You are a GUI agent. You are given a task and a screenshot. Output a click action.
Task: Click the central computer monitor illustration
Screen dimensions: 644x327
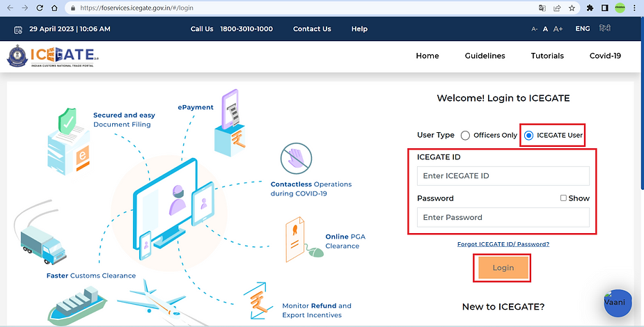pos(166,203)
